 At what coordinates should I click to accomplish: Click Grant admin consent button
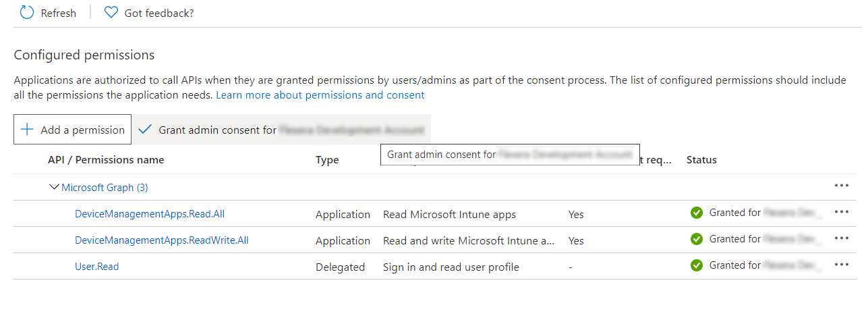click(x=282, y=130)
